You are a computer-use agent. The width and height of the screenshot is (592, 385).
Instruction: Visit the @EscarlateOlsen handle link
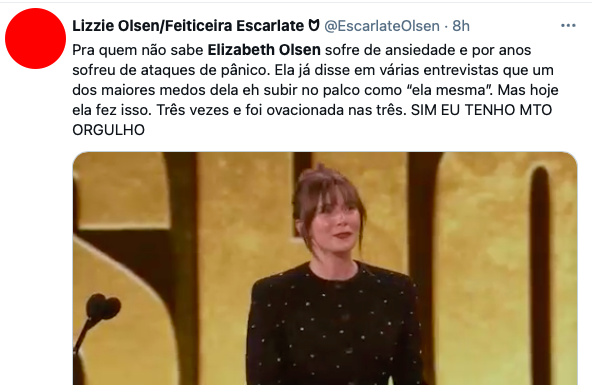[x=382, y=26]
